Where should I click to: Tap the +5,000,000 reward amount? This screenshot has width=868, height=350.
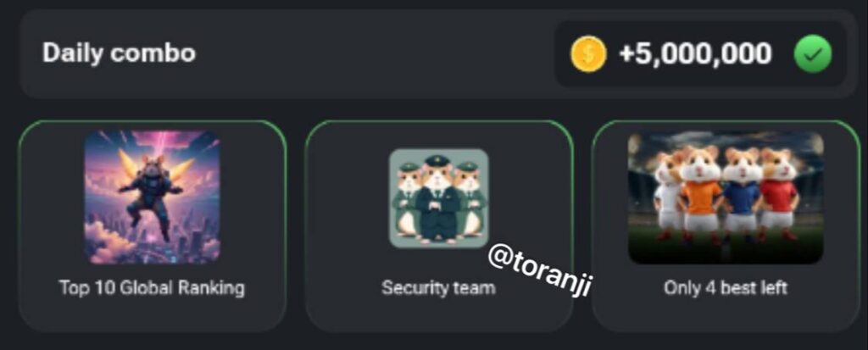(695, 53)
